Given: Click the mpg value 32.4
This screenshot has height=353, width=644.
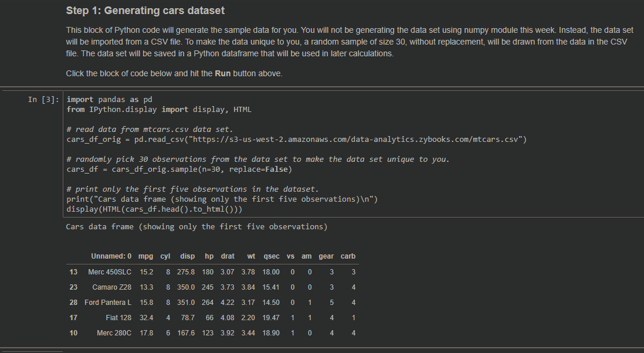Looking at the screenshot, I should 146,318.
